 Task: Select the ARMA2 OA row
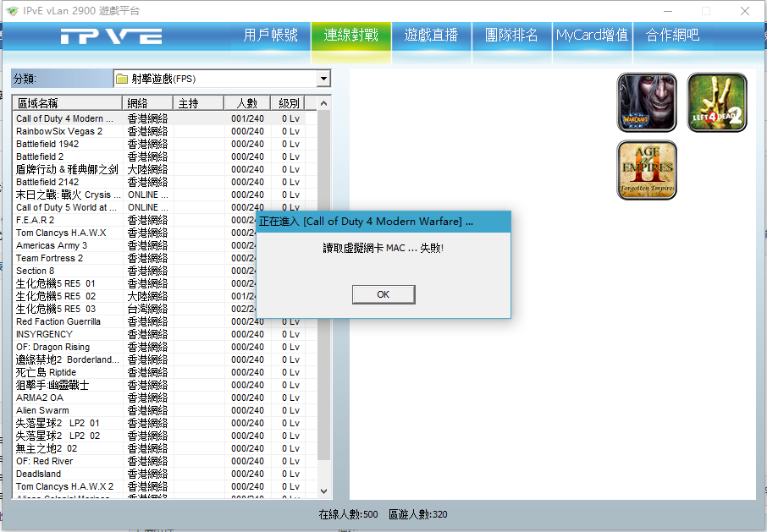pyautogui.click(x=164, y=398)
